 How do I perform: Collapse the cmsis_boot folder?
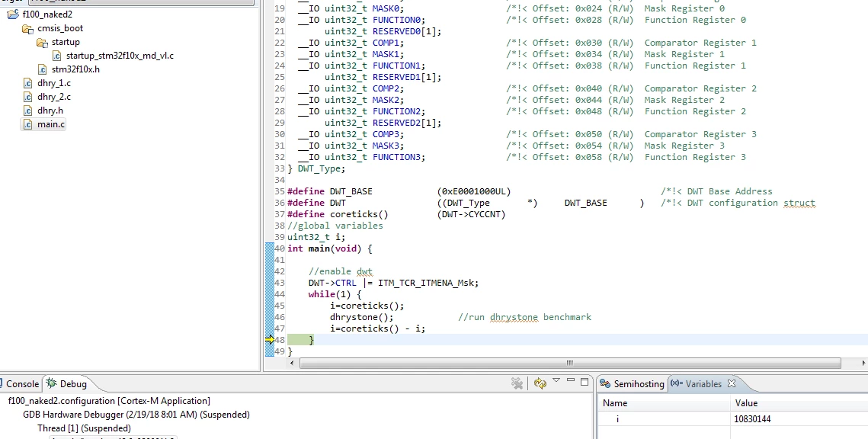tap(59, 28)
